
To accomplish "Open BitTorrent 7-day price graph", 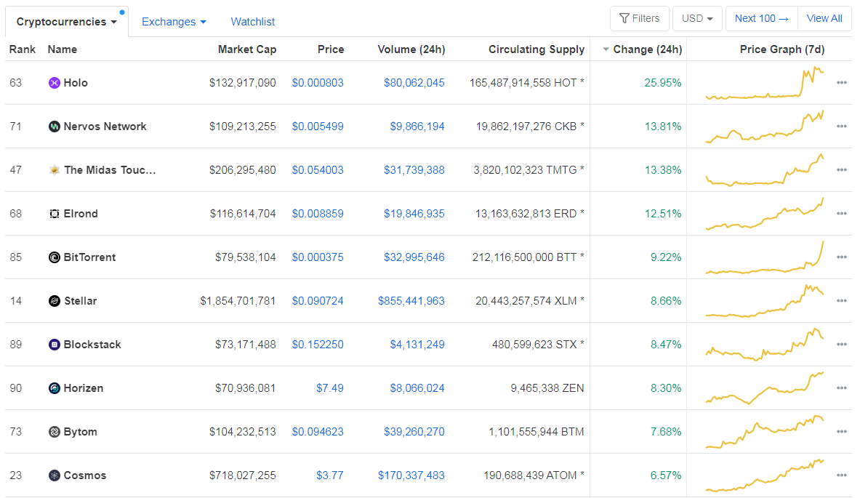I will 765,257.
